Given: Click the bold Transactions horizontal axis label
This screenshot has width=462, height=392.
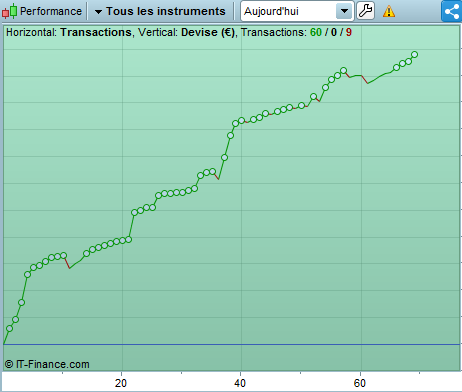Looking at the screenshot, I should click(x=96, y=32).
